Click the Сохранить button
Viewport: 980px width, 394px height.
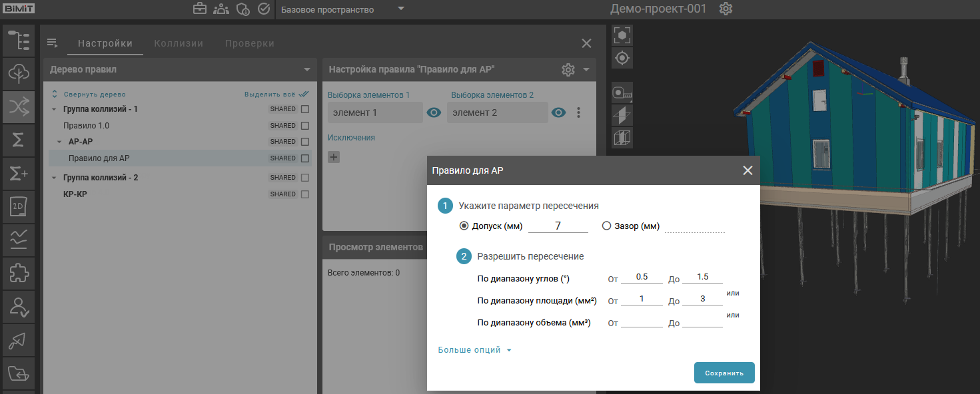724,373
